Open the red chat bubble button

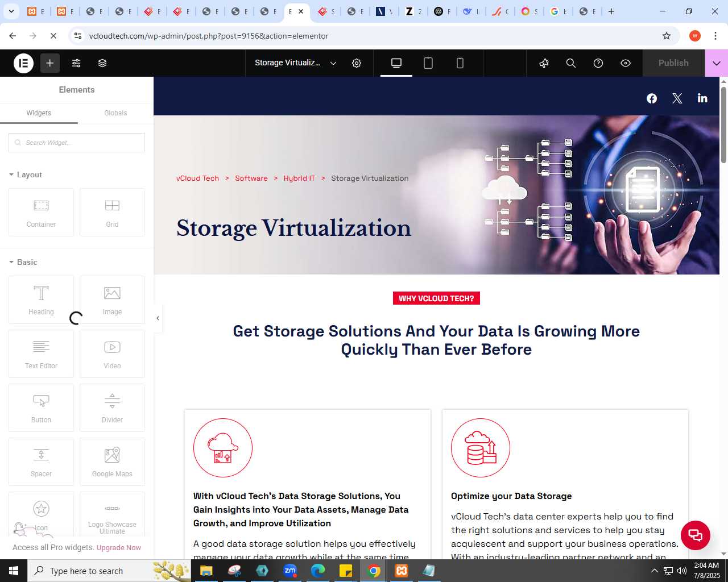pyautogui.click(x=696, y=535)
